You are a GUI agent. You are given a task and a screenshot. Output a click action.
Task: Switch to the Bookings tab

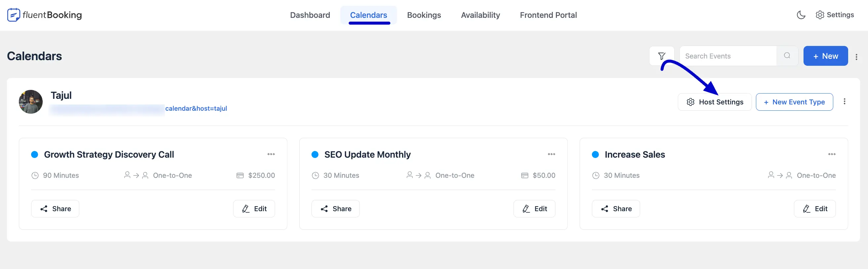click(424, 15)
